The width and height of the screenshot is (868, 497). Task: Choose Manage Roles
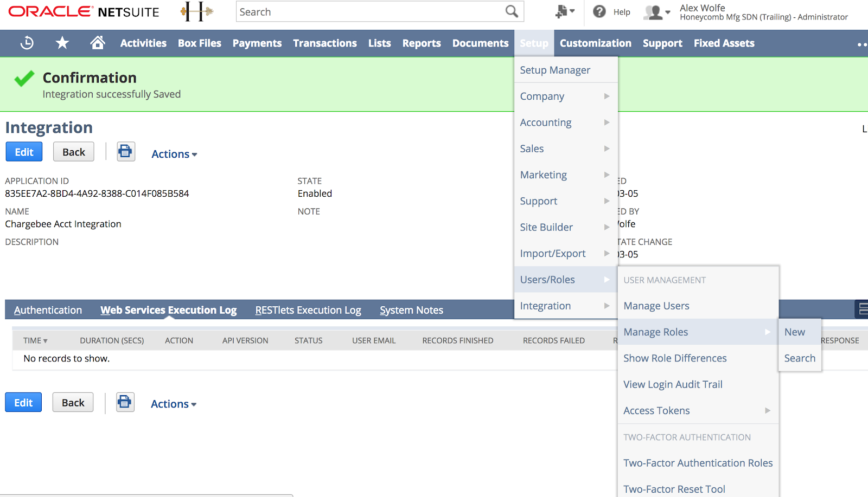(x=698, y=332)
